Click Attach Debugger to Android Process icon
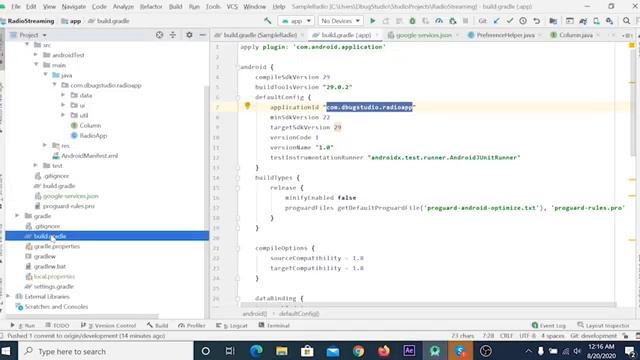640x360 pixels. point(452,21)
